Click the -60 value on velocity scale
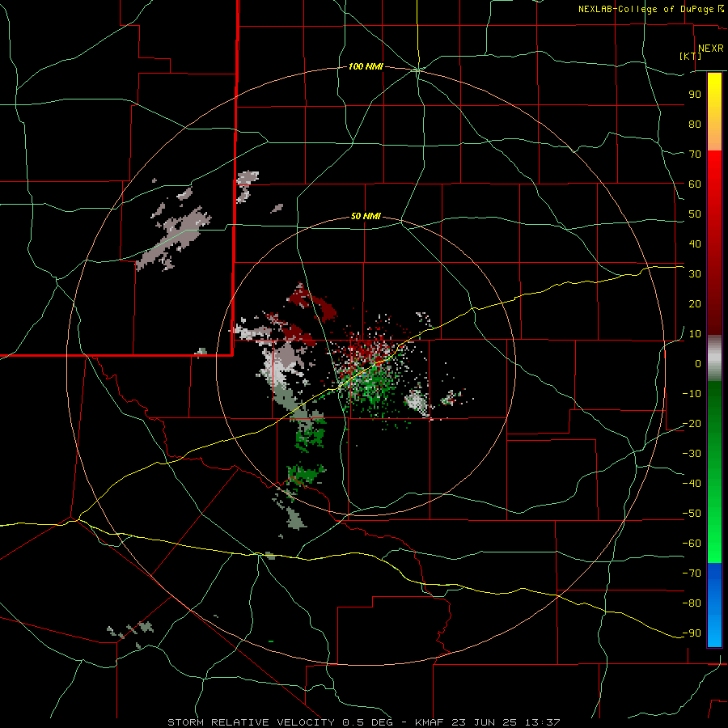Image resolution: width=728 pixels, height=728 pixels. [692, 544]
